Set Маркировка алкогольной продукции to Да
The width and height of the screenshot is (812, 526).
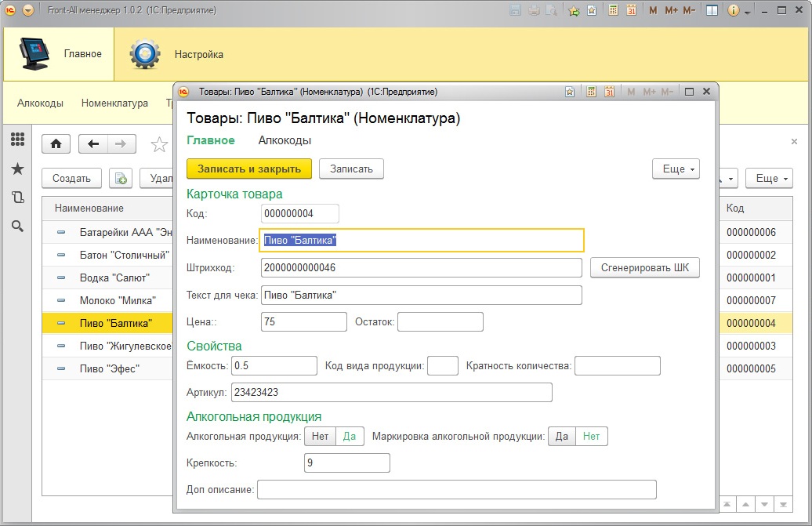point(562,437)
